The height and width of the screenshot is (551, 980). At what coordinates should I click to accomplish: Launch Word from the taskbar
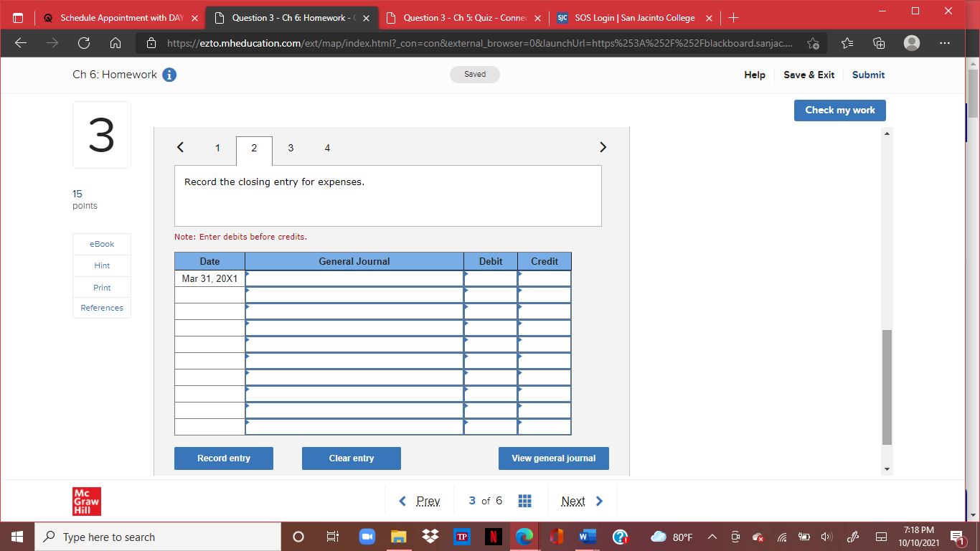587,537
